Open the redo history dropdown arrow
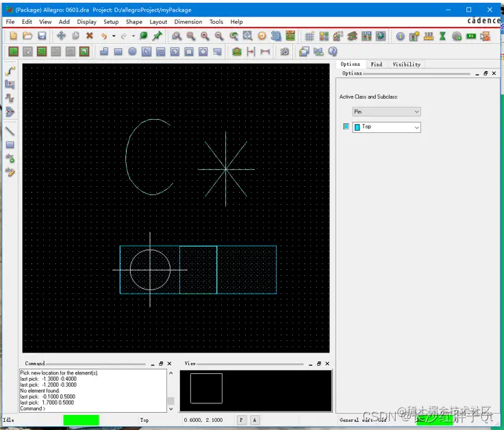This screenshot has height=430, width=504. 133,36
